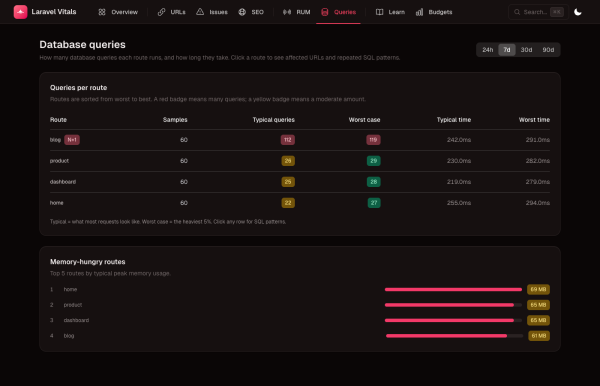Switch to the SEO tab label
Viewport: 600px width, 386px height.
258,12
